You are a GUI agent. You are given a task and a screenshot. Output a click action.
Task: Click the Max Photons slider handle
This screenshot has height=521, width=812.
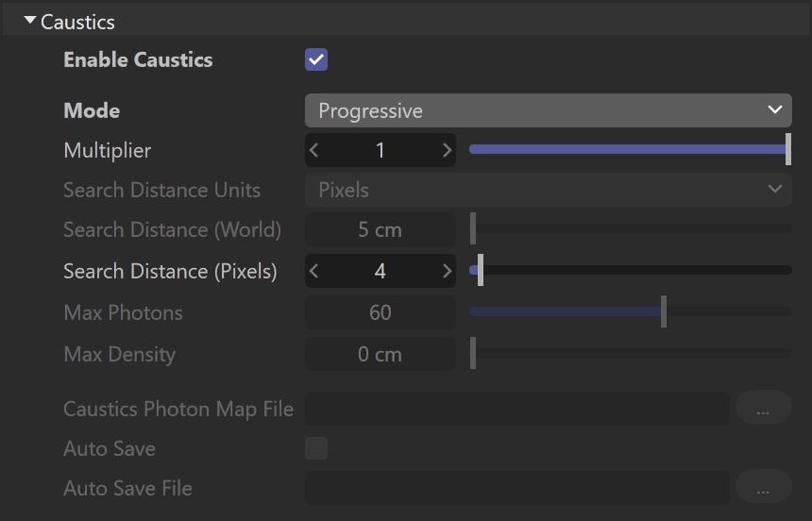664,311
